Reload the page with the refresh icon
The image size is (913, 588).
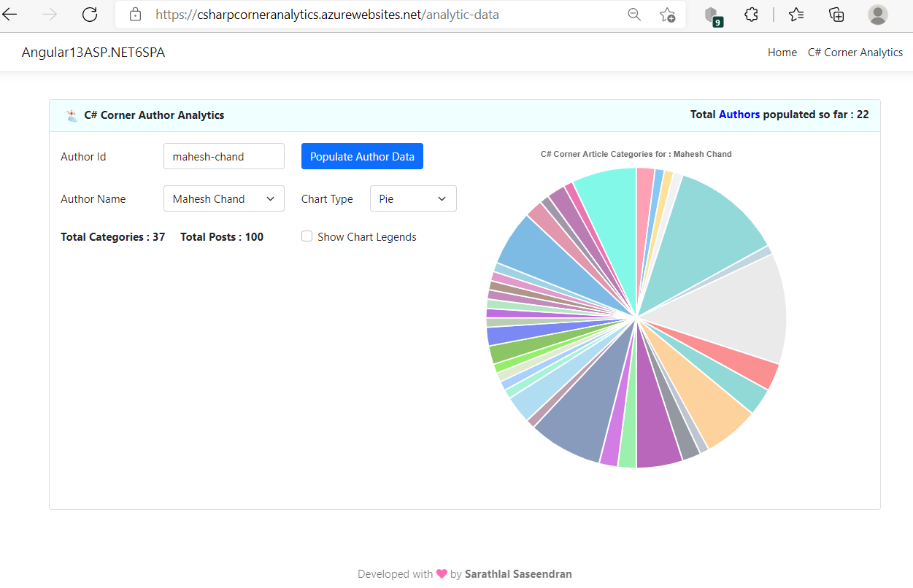click(89, 14)
